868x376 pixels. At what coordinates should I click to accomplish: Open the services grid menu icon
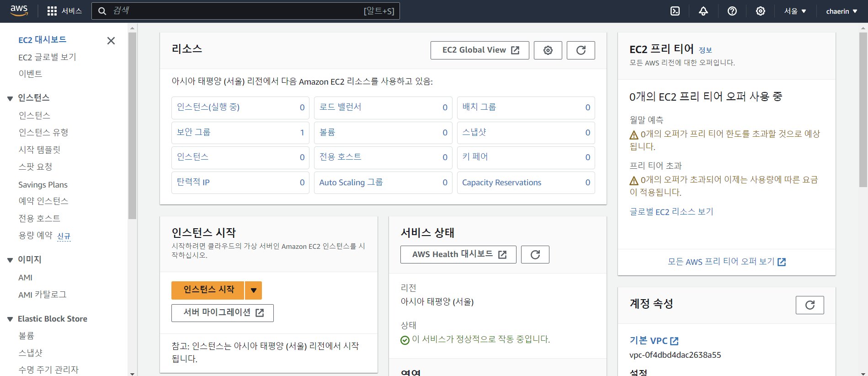52,11
